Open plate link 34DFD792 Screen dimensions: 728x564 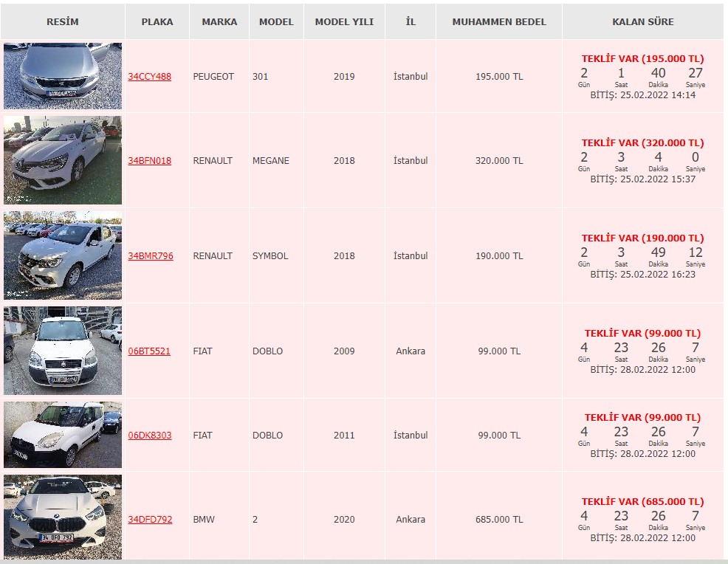(150, 520)
